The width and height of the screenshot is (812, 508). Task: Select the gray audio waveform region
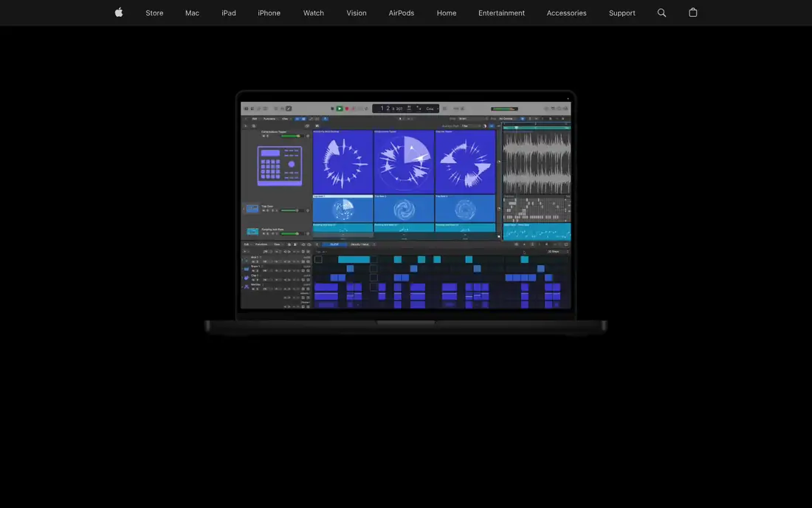(537, 162)
